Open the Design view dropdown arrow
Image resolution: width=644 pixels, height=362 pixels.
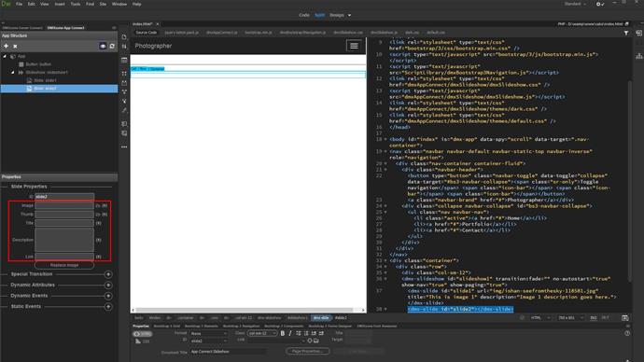click(x=349, y=15)
